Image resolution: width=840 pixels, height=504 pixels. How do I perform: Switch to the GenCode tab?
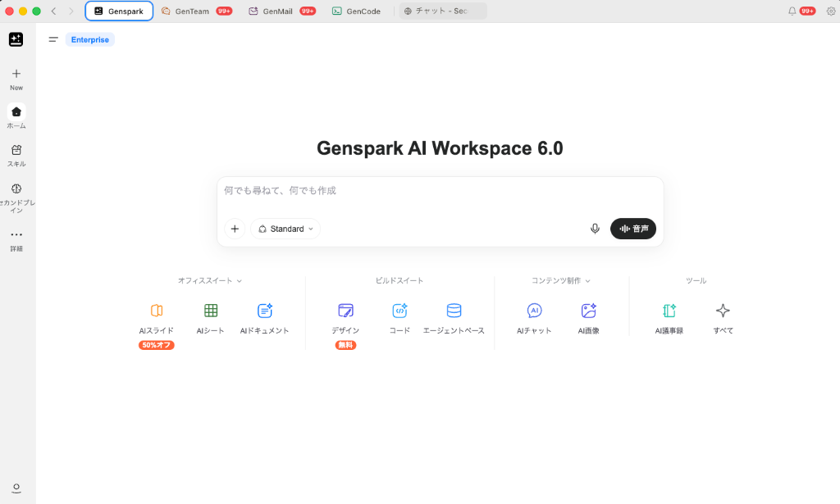coord(356,11)
